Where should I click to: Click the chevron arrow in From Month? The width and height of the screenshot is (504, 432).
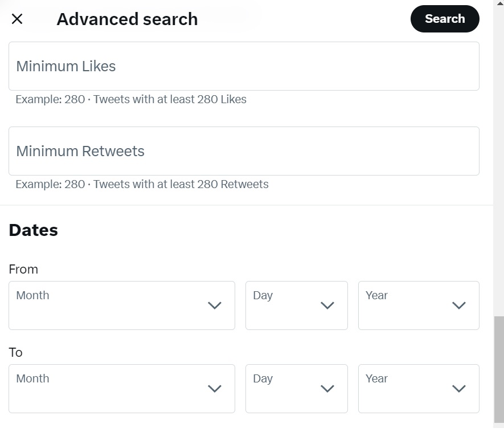pos(215,305)
